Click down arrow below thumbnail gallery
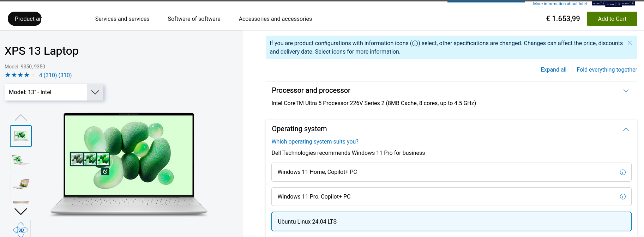 [x=21, y=211]
